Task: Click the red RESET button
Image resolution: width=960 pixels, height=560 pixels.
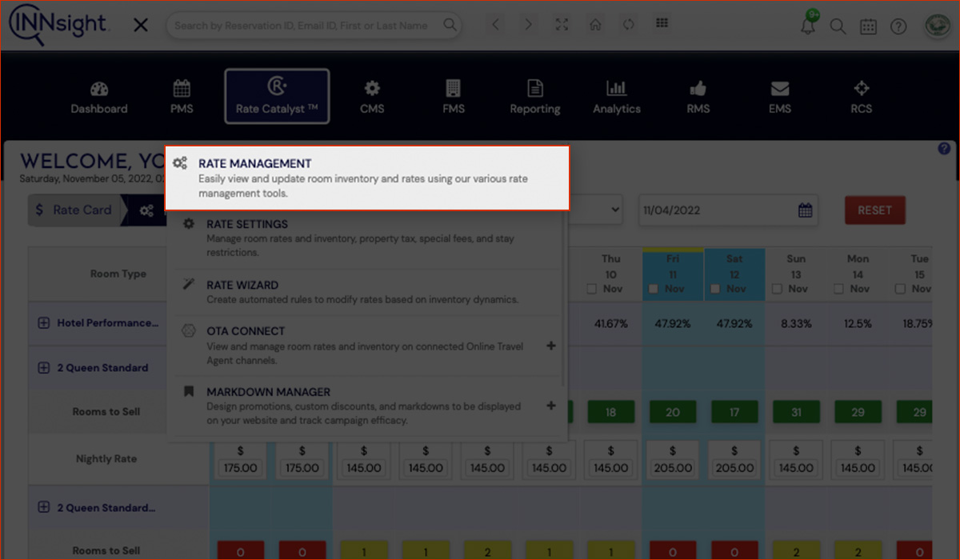Action: 874,210
